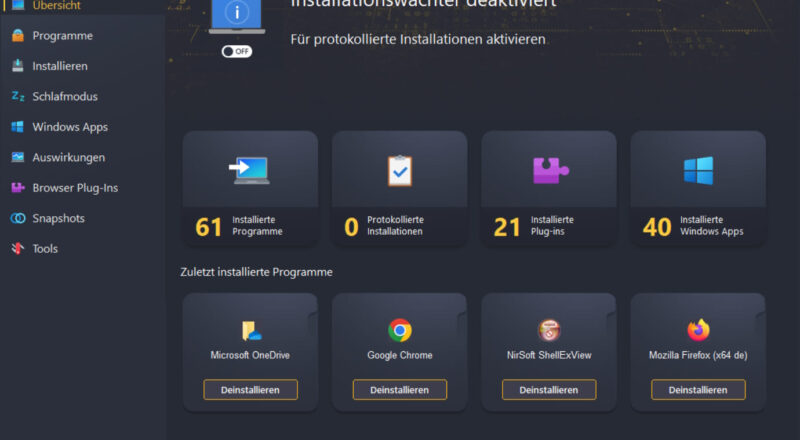
Task: Click the '0' logged installations count
Action: [351, 227]
